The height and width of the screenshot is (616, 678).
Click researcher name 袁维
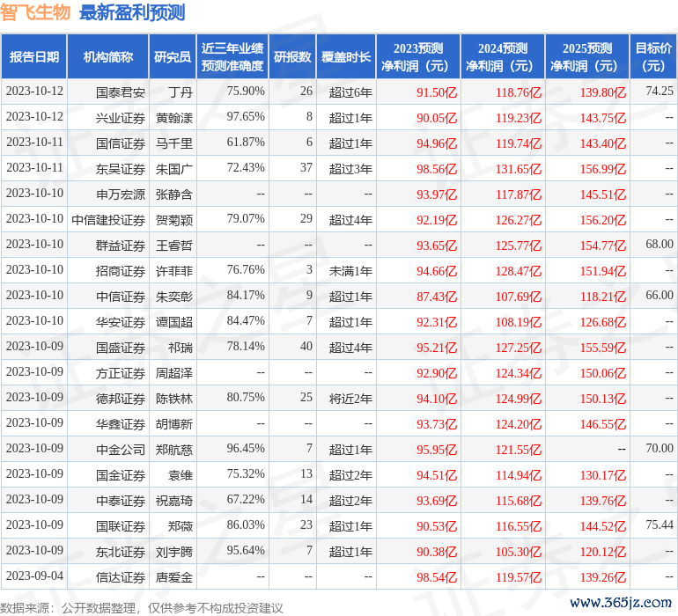[181, 475]
